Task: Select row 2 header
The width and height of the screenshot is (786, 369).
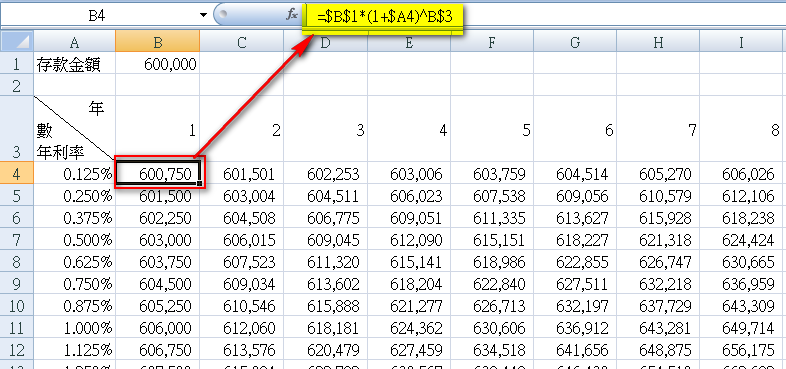Action: pos(17,85)
